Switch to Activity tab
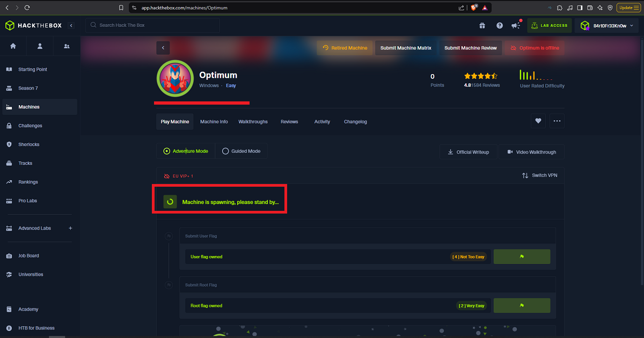Viewport: 644px width, 338px height. [x=322, y=122]
